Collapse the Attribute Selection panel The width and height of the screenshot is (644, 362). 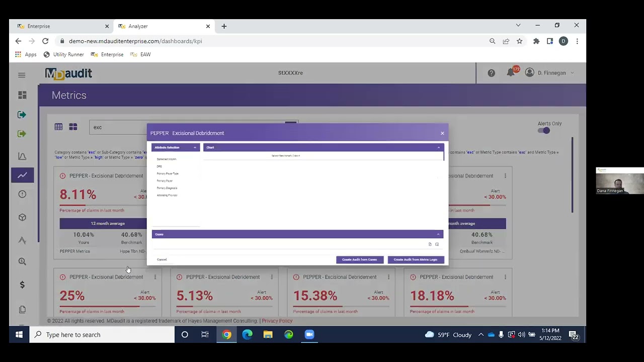point(195,147)
